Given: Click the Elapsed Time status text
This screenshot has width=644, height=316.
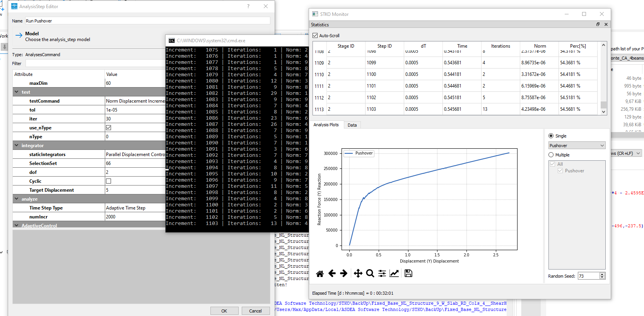Looking at the screenshot, I should [353, 293].
